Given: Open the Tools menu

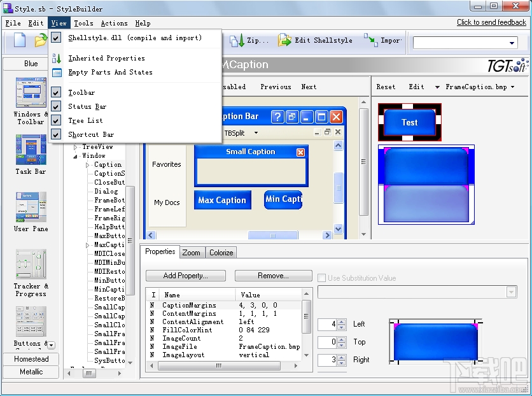Looking at the screenshot, I should 83,23.
